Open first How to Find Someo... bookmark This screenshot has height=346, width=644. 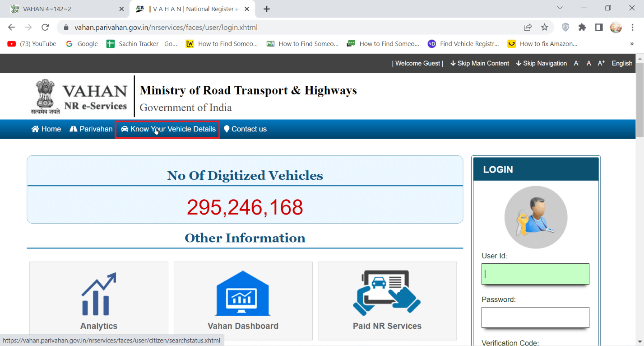(222, 44)
